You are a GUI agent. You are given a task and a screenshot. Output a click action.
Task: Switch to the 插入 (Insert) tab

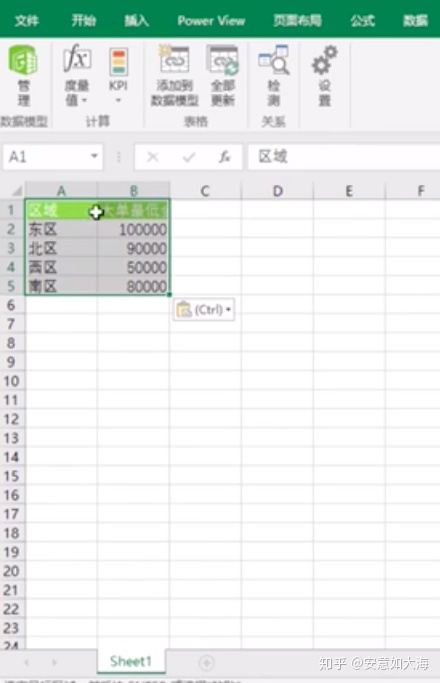(x=137, y=20)
